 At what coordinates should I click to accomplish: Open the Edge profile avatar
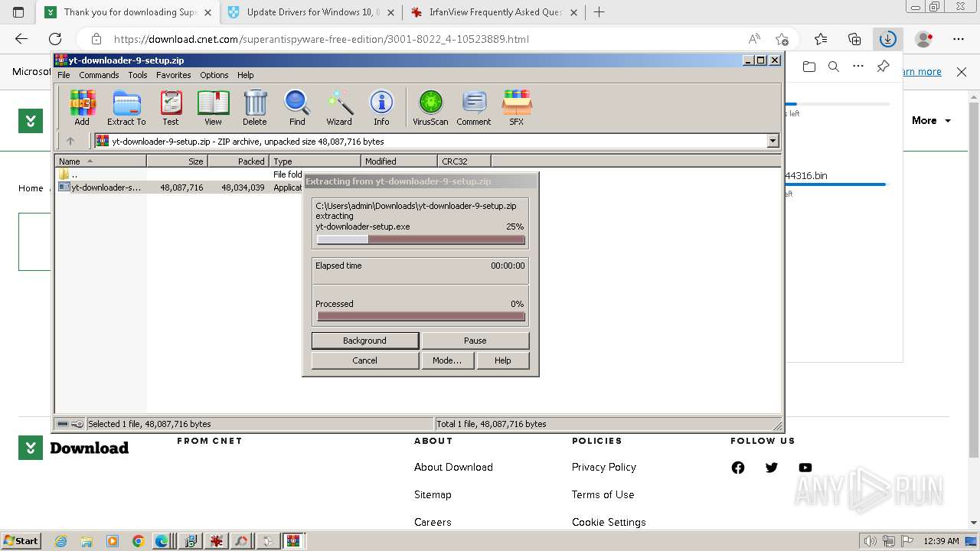924,39
